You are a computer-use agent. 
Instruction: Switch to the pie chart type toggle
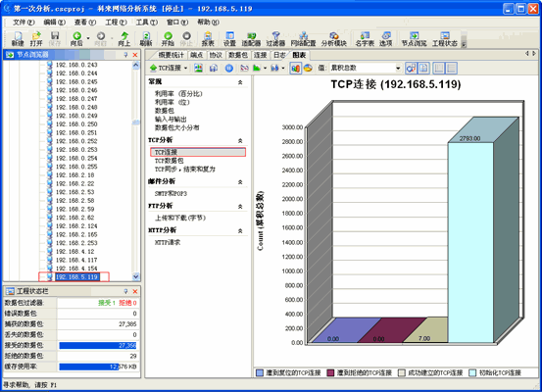[x=308, y=68]
